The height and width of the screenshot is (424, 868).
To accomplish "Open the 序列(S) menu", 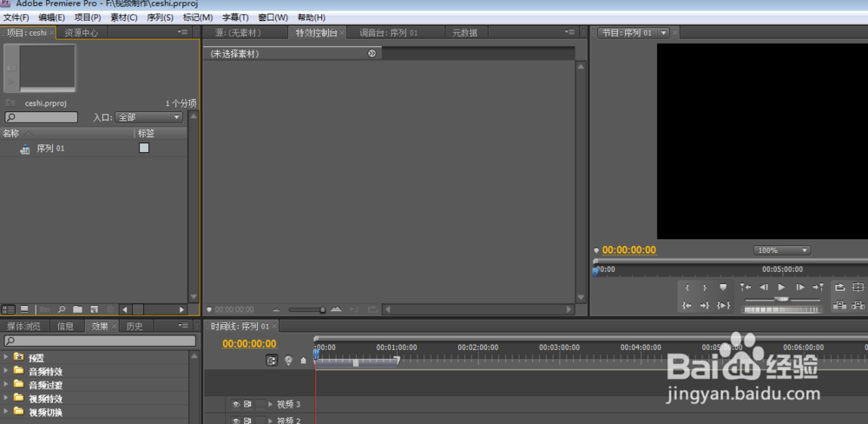I will pos(160,17).
